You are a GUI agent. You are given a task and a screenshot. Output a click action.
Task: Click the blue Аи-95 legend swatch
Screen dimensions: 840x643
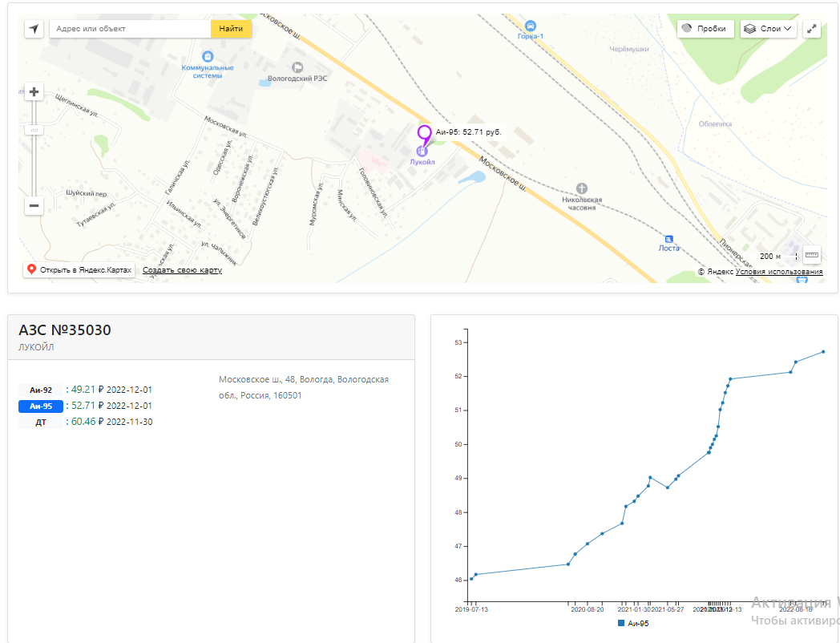pos(621,623)
